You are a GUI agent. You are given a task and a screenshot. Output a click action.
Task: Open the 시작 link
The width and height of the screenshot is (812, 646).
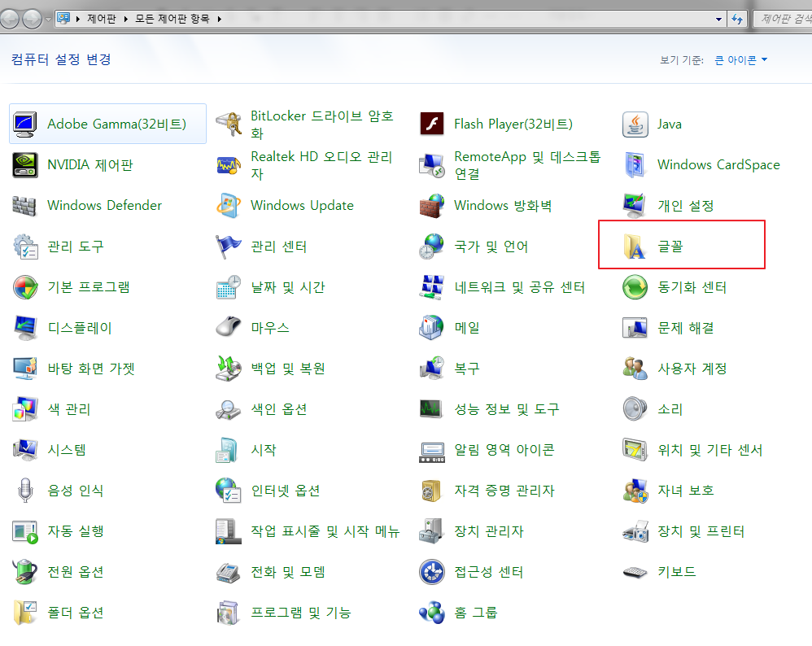264,450
